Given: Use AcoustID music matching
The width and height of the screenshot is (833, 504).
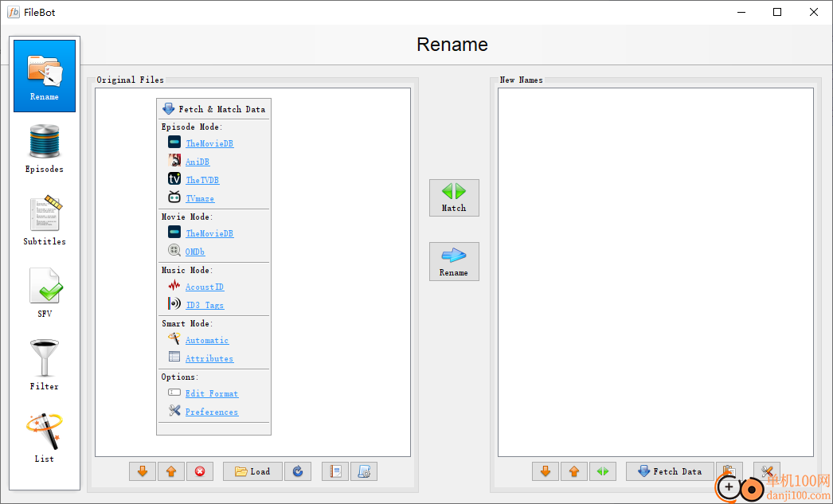Looking at the screenshot, I should point(205,287).
